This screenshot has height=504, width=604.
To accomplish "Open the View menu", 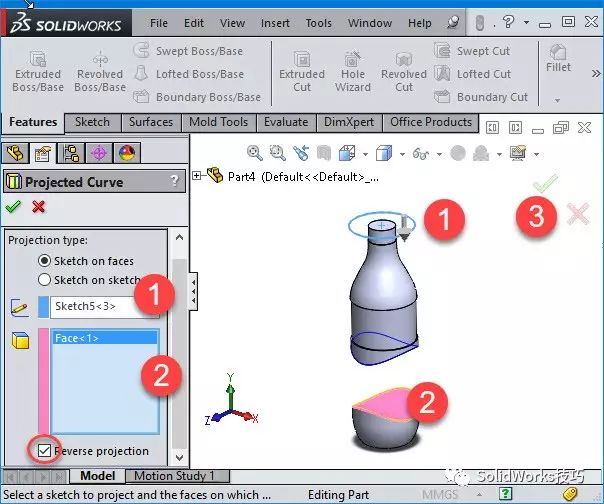I will (232, 23).
